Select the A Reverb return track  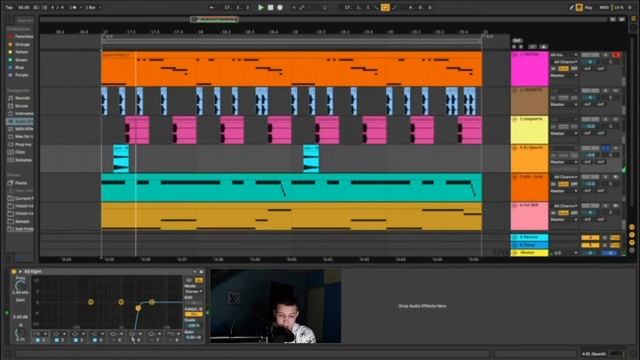tap(529, 237)
